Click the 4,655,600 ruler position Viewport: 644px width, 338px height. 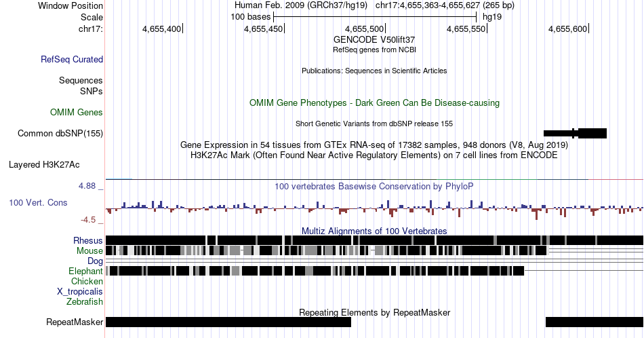pos(567,29)
